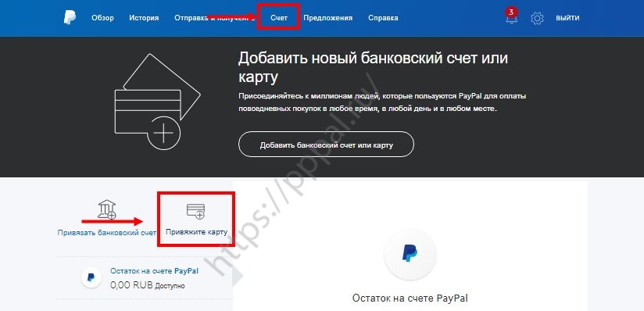Click the large round PayPal logo
This screenshot has height=311, width=644.
click(x=410, y=254)
